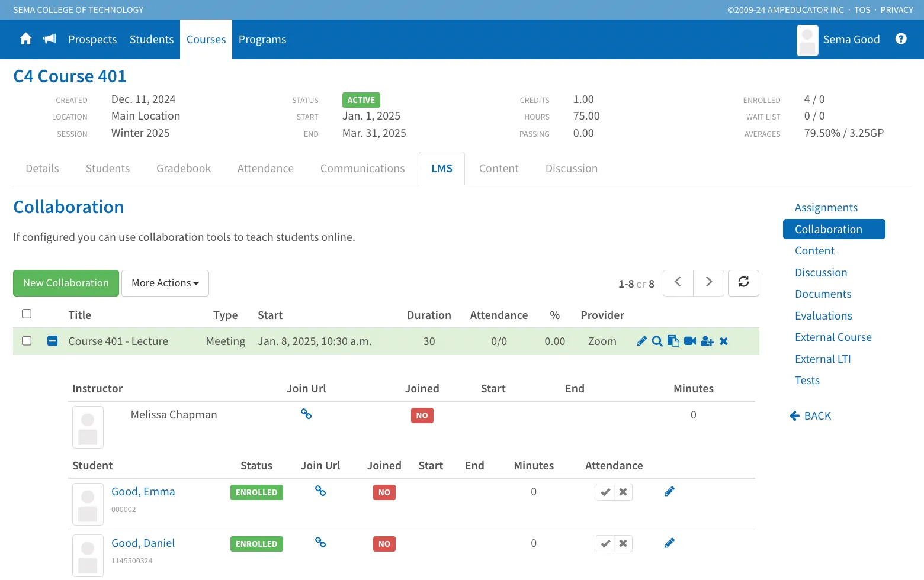Check the Course 401 - Lecture row checkbox
This screenshot has height=580, width=924.
(27, 341)
